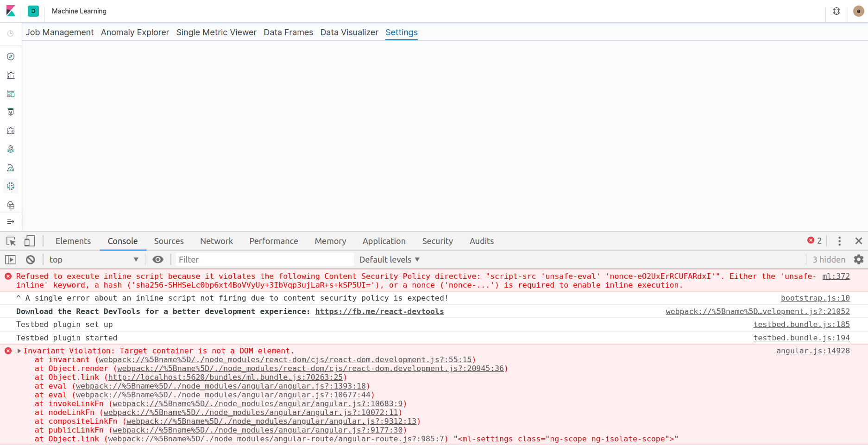This screenshot has height=446, width=868.
Task: Open Default levels dropdown
Action: point(390,260)
